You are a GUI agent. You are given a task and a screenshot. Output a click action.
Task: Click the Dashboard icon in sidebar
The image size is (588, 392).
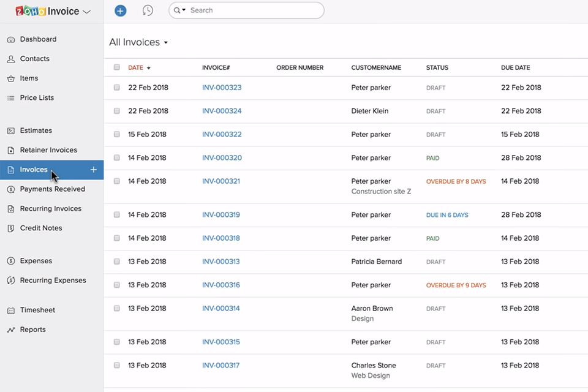click(10, 40)
